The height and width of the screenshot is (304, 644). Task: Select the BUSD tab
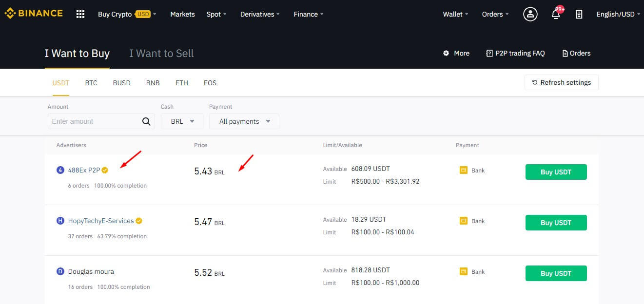[x=122, y=83]
